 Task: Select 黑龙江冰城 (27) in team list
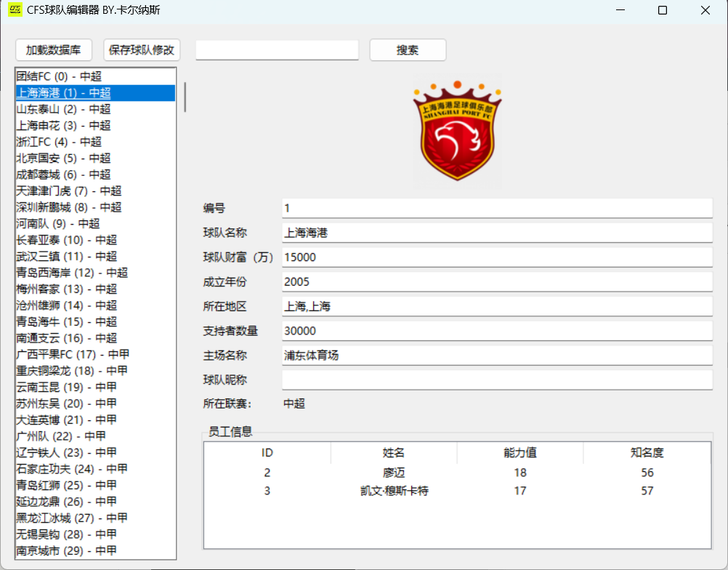(x=96, y=518)
